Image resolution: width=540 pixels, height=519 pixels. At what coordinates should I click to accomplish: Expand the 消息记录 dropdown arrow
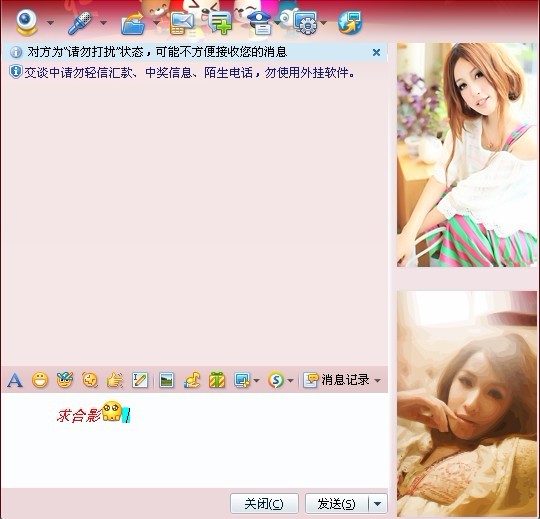click(x=377, y=381)
